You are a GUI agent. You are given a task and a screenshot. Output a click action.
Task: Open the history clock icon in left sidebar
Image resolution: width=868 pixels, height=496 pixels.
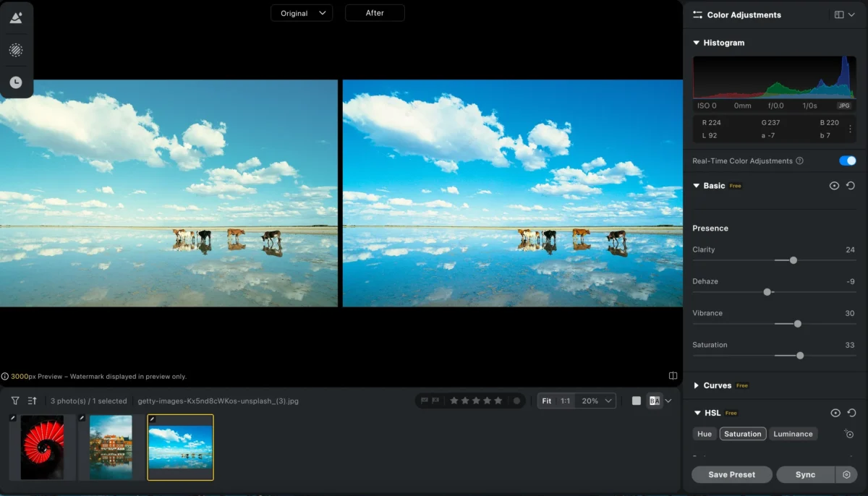tap(16, 82)
